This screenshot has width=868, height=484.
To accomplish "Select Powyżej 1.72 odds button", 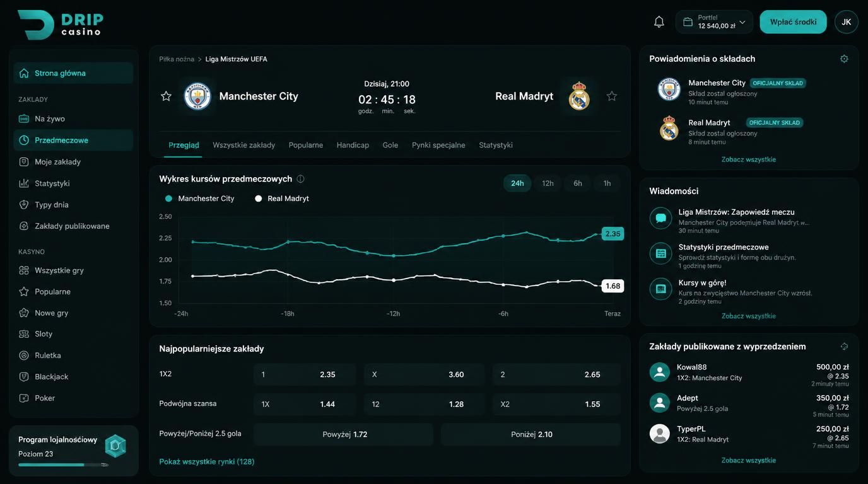I will tap(344, 434).
